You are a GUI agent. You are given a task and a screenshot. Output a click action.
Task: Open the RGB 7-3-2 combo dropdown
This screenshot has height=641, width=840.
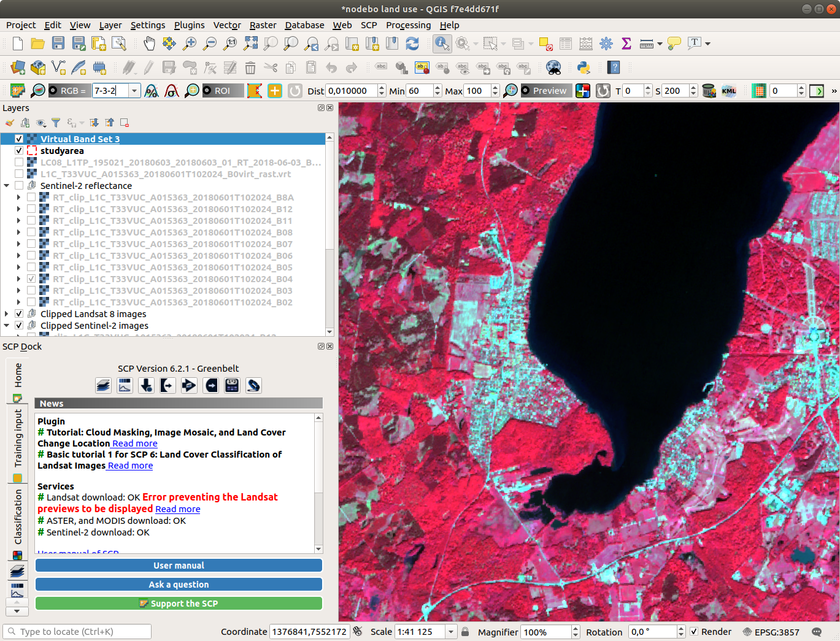(134, 91)
